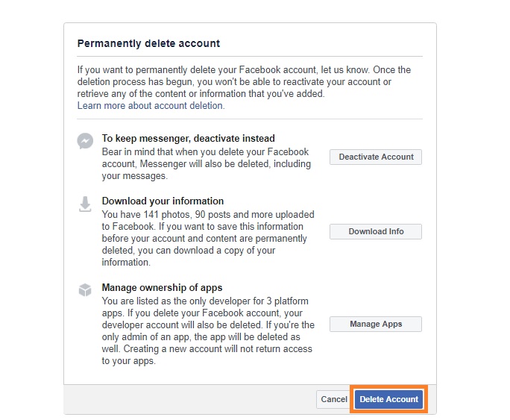This screenshot has width=510, height=420.
Task: Cancel the account deletion dialog
Action: (x=333, y=400)
